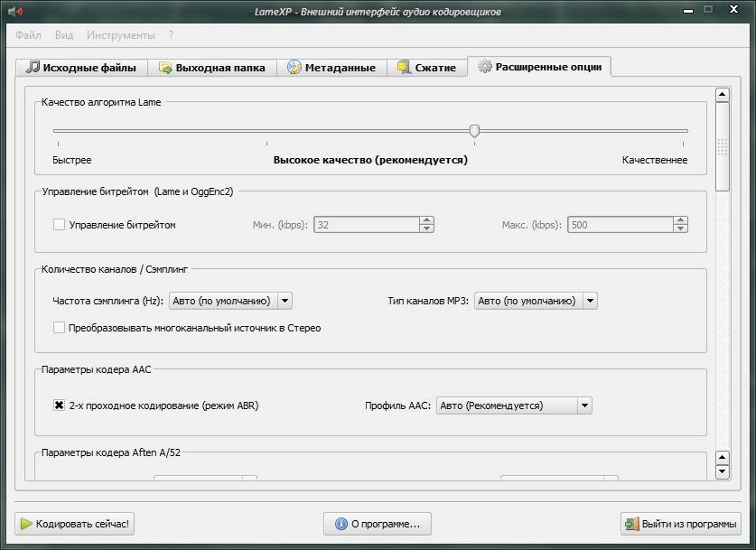The width and height of the screenshot is (756, 550).
Task: Open the Частота сэмплинга (Hz) dropdown
Action: pos(230,301)
